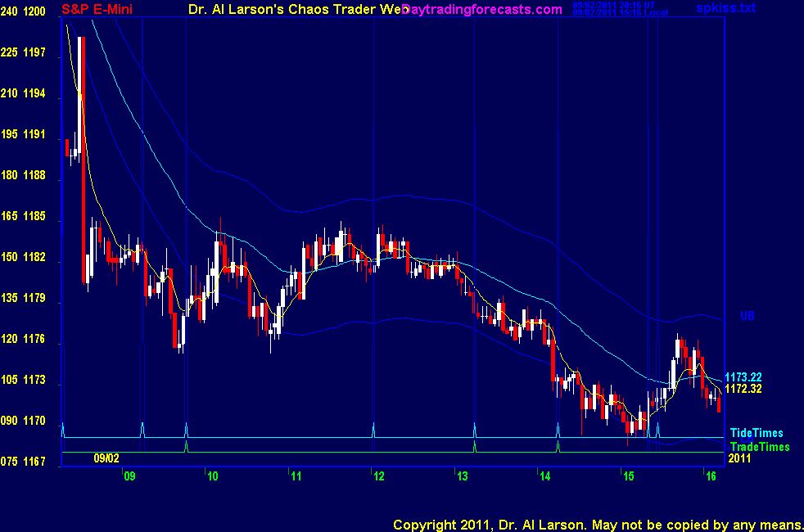Click the green trade spike just after 14
The image size is (804, 532).
(x=558, y=446)
